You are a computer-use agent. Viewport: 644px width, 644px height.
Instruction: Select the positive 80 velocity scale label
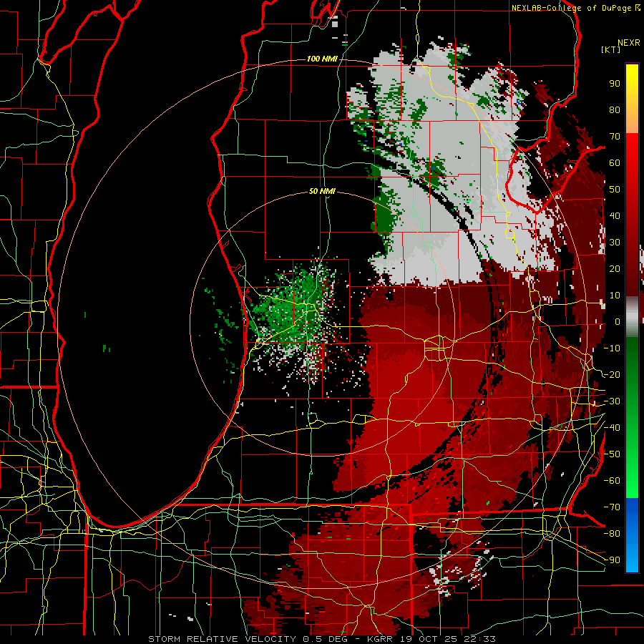(x=615, y=109)
